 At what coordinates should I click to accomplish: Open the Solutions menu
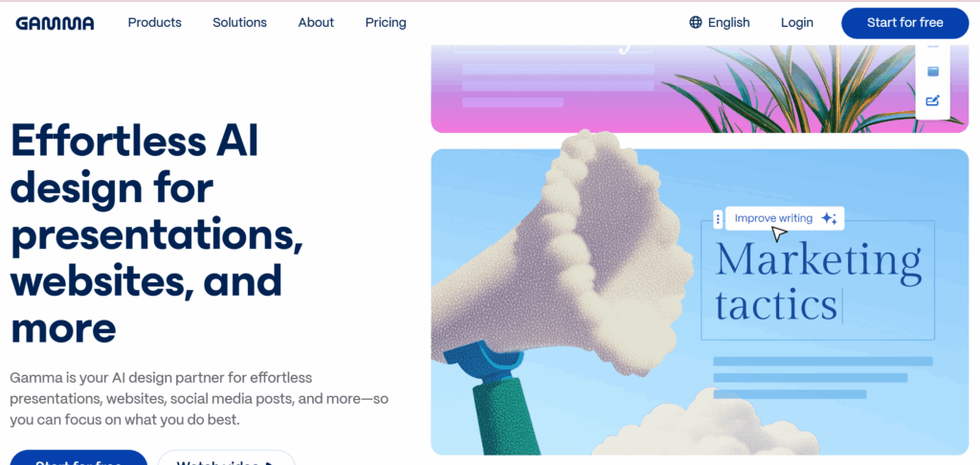239,23
